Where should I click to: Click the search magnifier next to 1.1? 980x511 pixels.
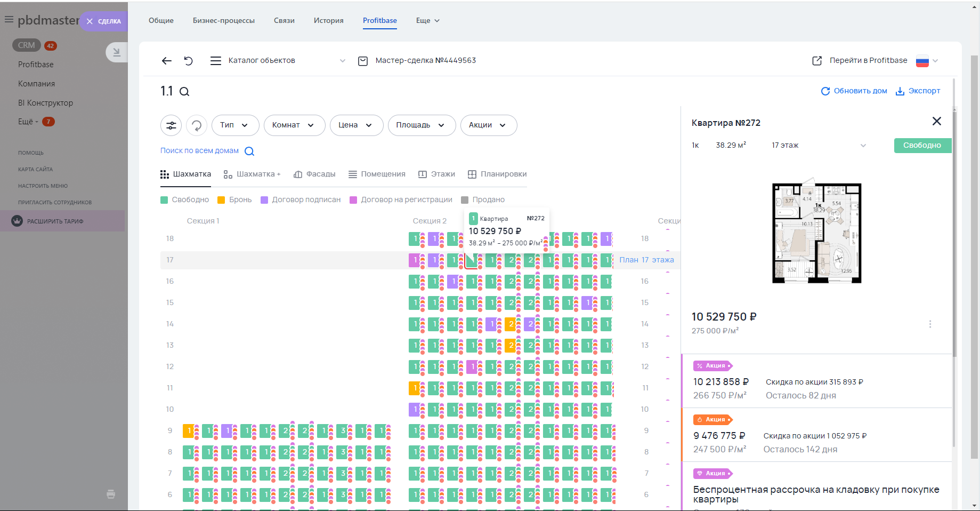(184, 92)
